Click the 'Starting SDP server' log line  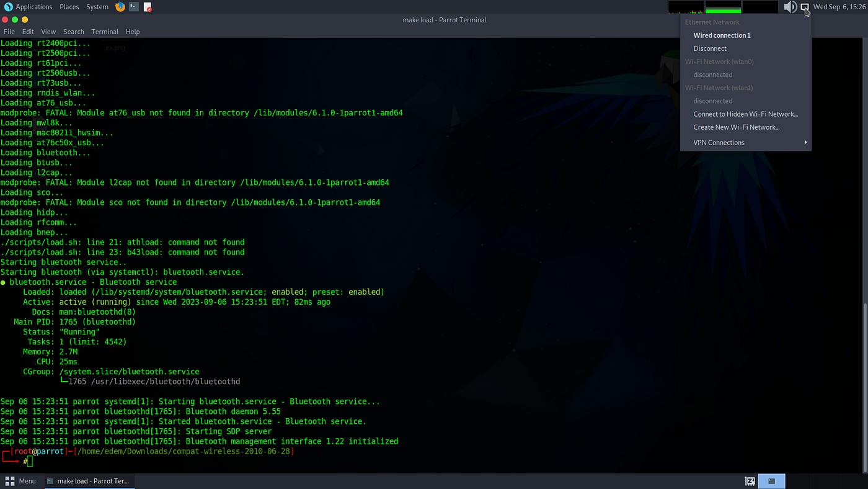[x=136, y=431]
